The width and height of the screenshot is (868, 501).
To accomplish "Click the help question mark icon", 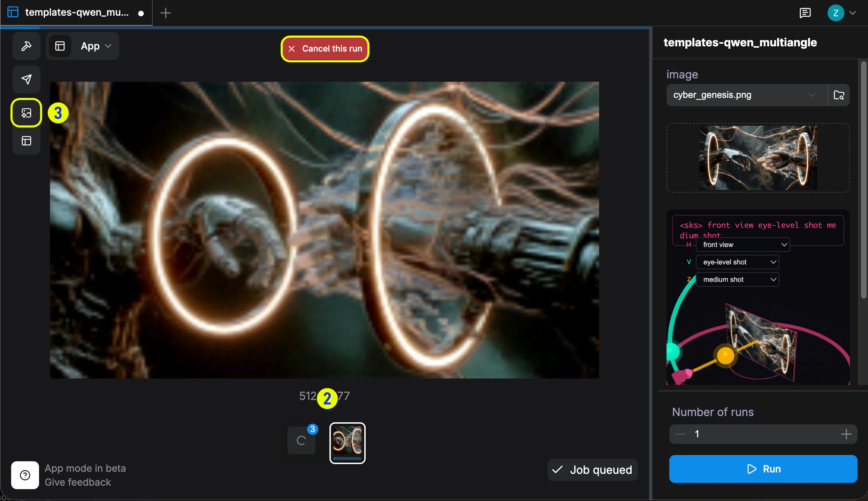I will tap(25, 475).
